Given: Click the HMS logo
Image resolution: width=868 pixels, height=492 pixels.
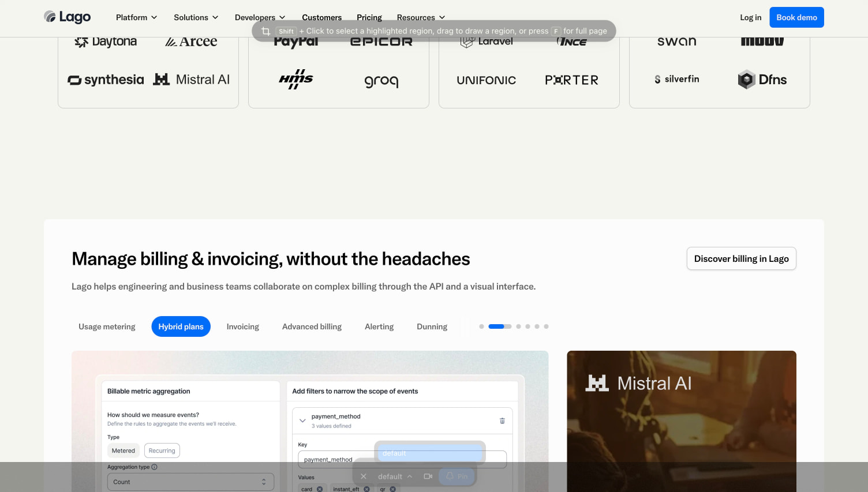Looking at the screenshot, I should coord(296,80).
